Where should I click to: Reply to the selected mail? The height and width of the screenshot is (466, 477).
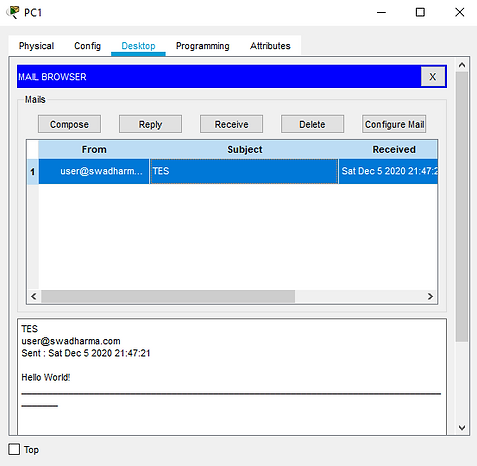[150, 124]
